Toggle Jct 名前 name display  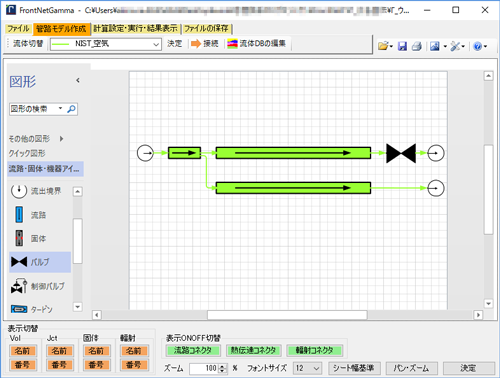click(60, 351)
